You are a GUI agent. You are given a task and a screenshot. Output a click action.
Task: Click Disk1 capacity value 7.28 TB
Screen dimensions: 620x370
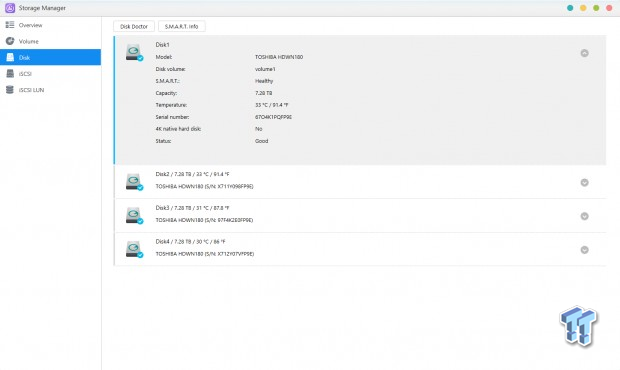[263, 93]
